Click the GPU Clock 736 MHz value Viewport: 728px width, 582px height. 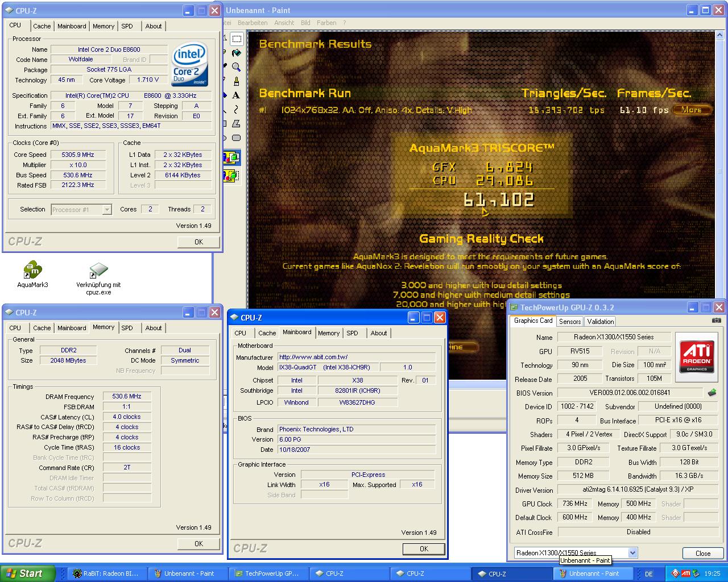coord(575,504)
